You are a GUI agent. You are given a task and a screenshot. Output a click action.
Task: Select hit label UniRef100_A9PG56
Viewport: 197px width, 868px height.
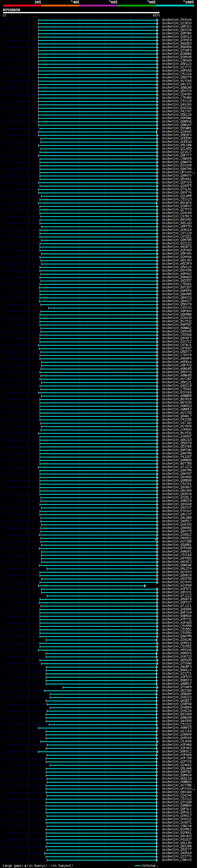point(176,71)
